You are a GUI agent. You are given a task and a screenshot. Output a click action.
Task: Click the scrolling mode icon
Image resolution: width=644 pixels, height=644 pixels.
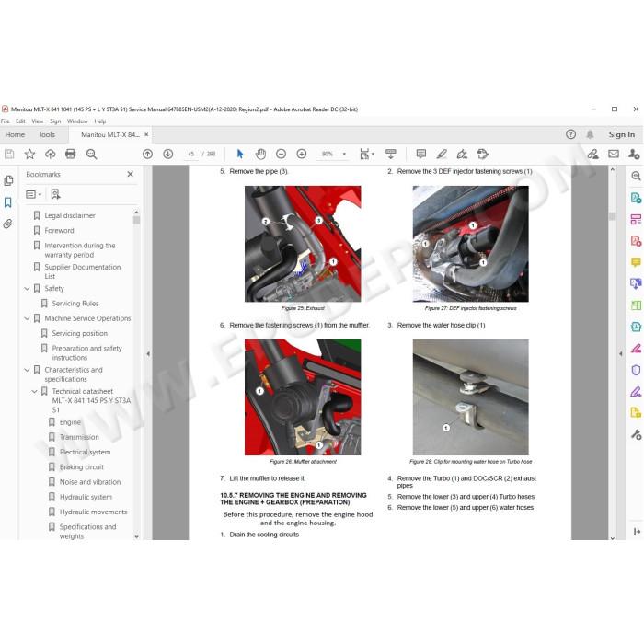(x=391, y=154)
